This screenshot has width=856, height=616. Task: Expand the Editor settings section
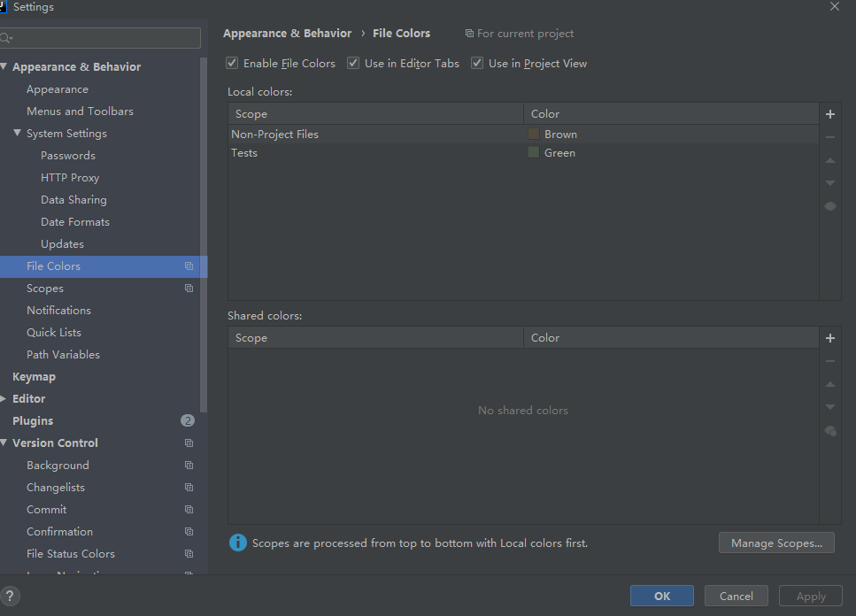click(4, 399)
